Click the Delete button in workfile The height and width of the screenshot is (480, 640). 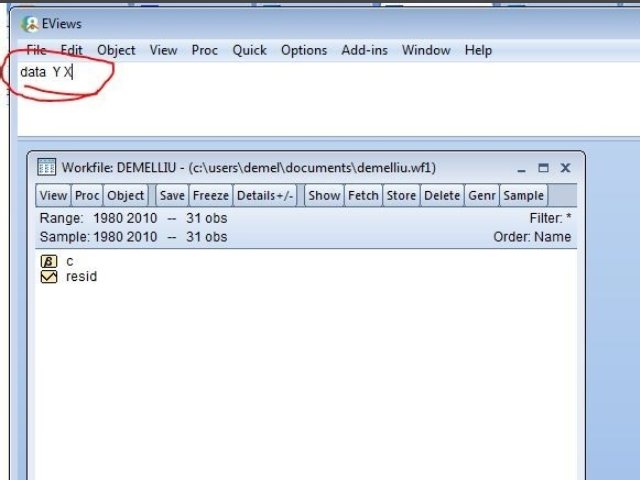(x=442, y=196)
